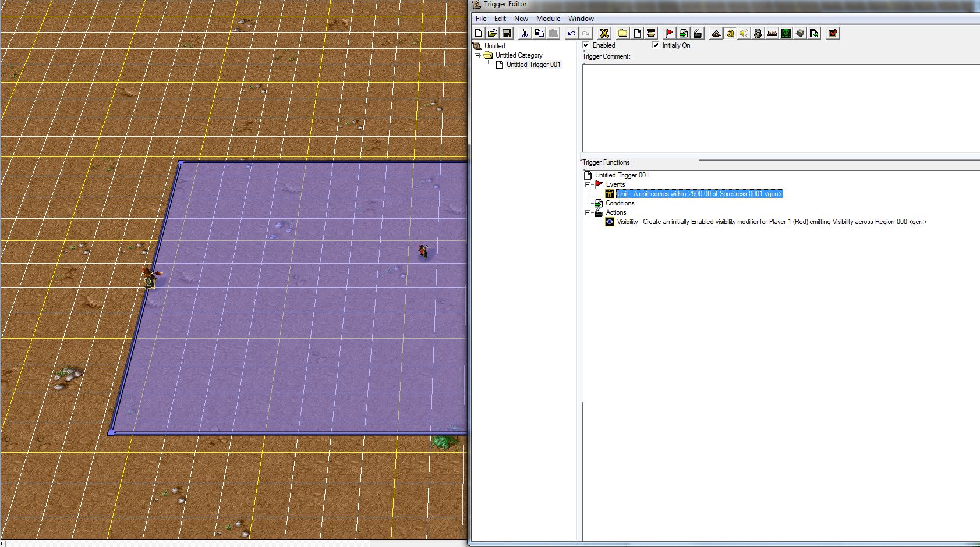Click the New Map toolbar icon
The image size is (980, 547).
coord(479,33)
